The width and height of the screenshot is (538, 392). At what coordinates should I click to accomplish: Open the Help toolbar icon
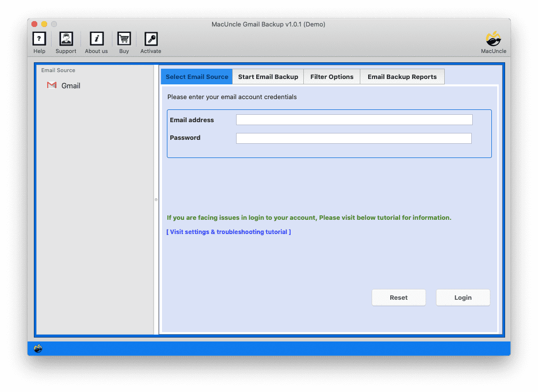click(x=39, y=39)
